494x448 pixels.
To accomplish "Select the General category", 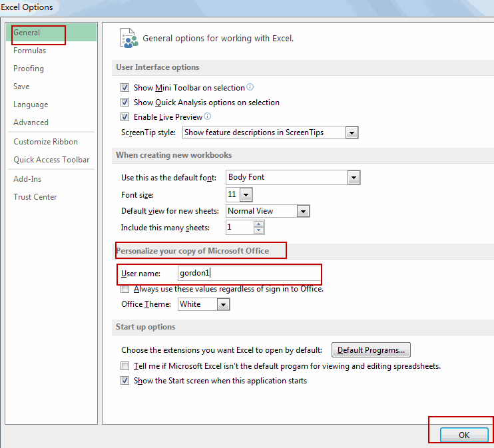I will tap(51, 33).
